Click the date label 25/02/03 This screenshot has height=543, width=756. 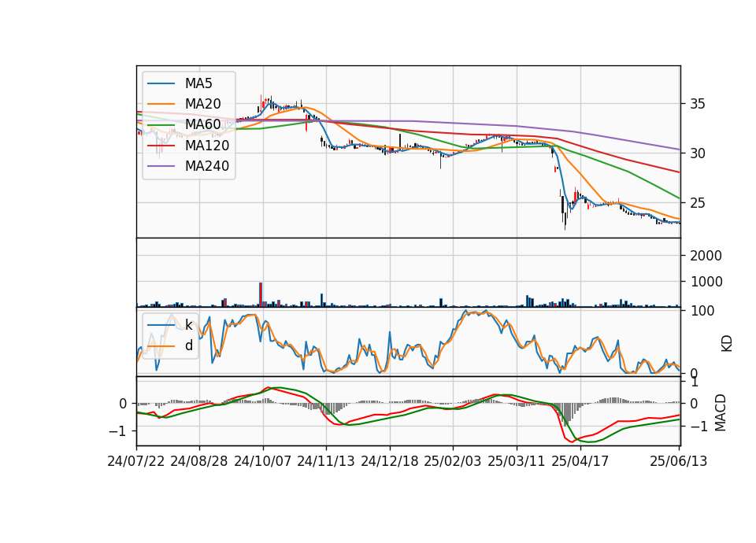click(453, 461)
